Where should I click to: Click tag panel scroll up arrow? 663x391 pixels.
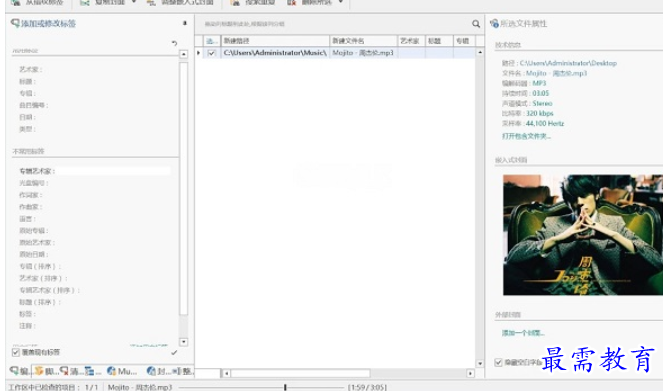click(184, 54)
